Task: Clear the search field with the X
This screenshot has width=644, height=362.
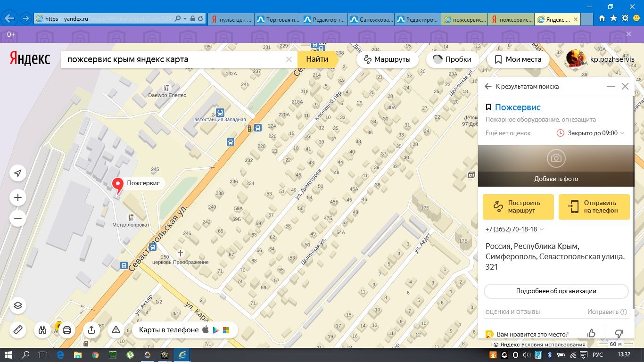Action: tap(289, 59)
